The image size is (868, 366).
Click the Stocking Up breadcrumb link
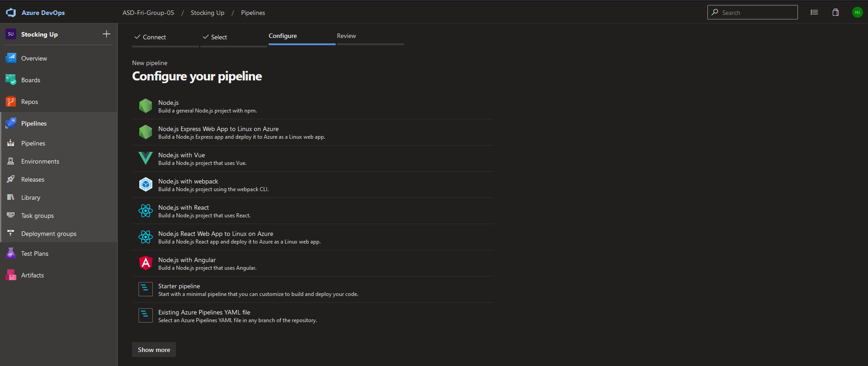point(208,13)
